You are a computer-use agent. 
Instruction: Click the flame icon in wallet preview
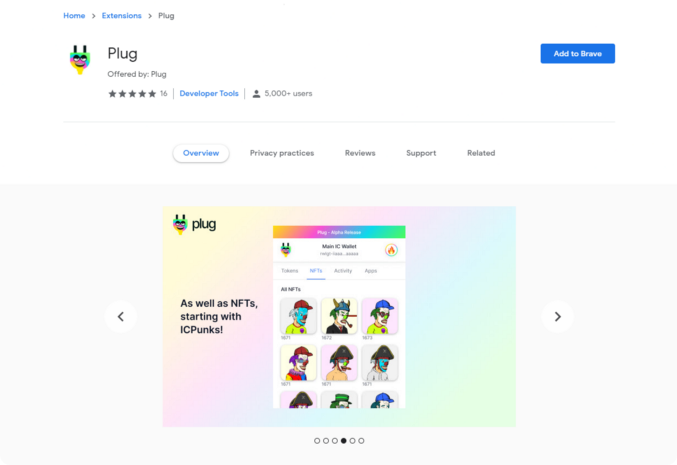click(391, 250)
